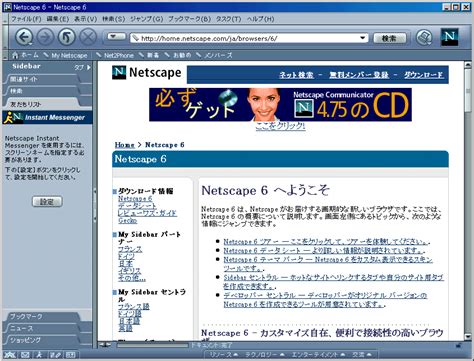Click the page load progress bar
Viewport: 474px width, 361px height.
coord(152,345)
